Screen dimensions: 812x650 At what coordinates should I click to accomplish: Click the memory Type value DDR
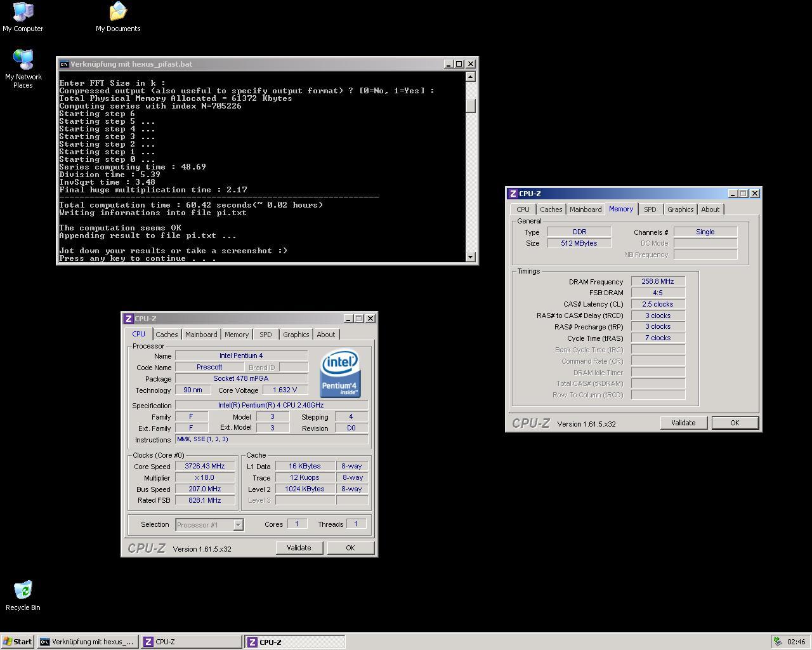pos(579,232)
